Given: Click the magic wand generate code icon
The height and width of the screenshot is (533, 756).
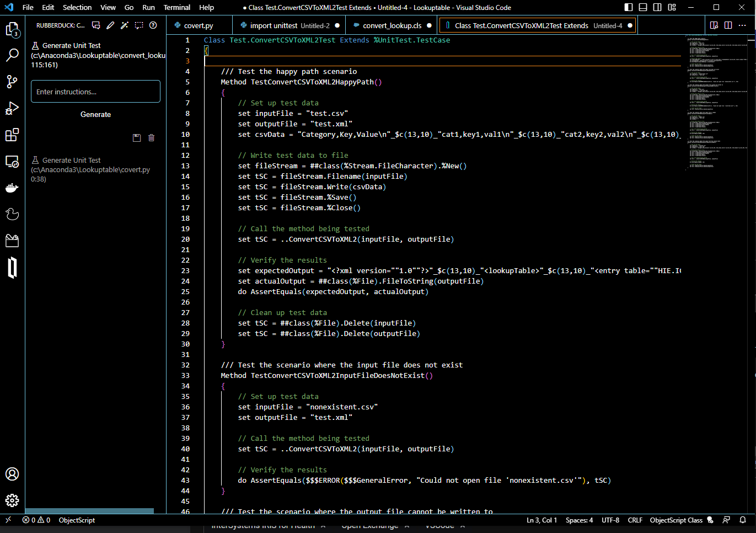Looking at the screenshot, I should pos(125,25).
